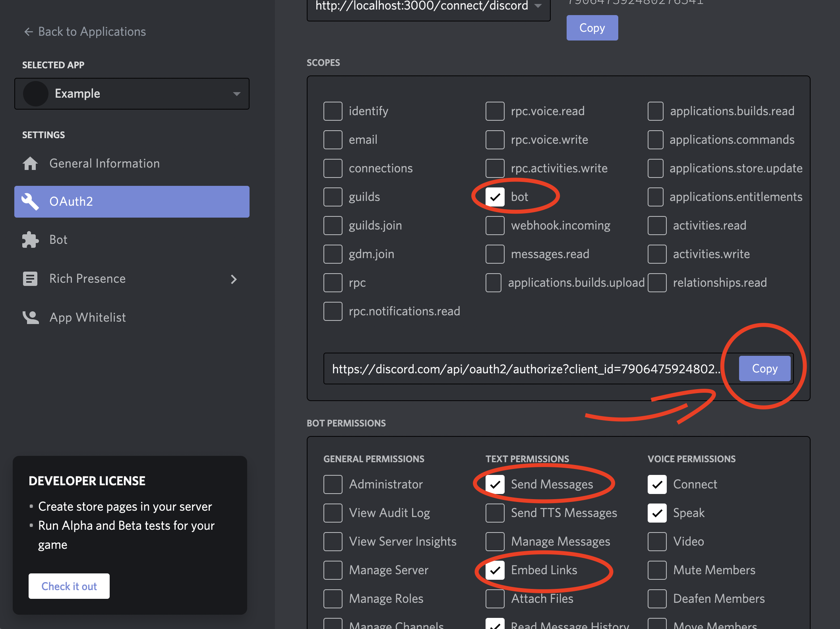Click the generated authorize URL text field
840x629 pixels.
point(525,369)
